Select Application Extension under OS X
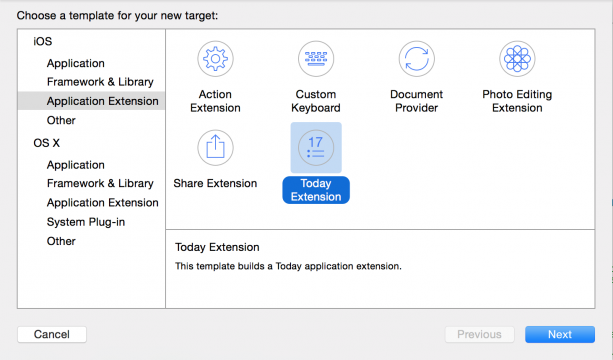The height and width of the screenshot is (360, 613). tap(103, 202)
